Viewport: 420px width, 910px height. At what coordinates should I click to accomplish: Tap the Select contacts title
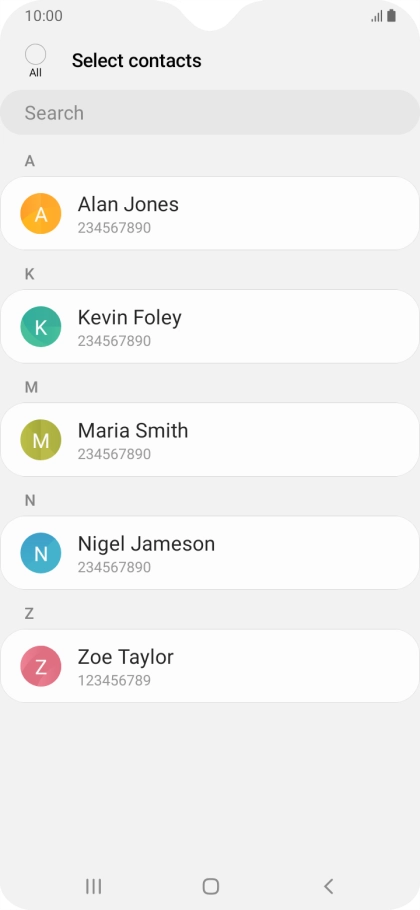click(136, 60)
